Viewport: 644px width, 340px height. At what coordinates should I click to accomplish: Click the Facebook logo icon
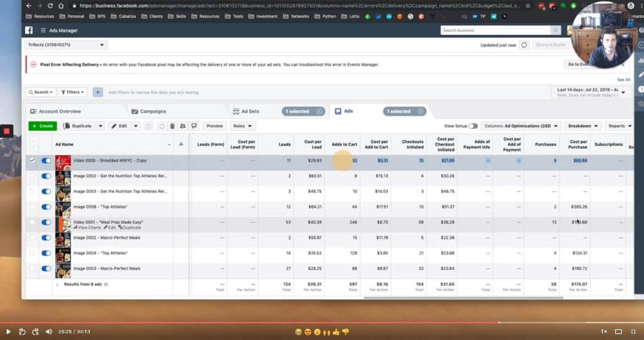pos(29,30)
